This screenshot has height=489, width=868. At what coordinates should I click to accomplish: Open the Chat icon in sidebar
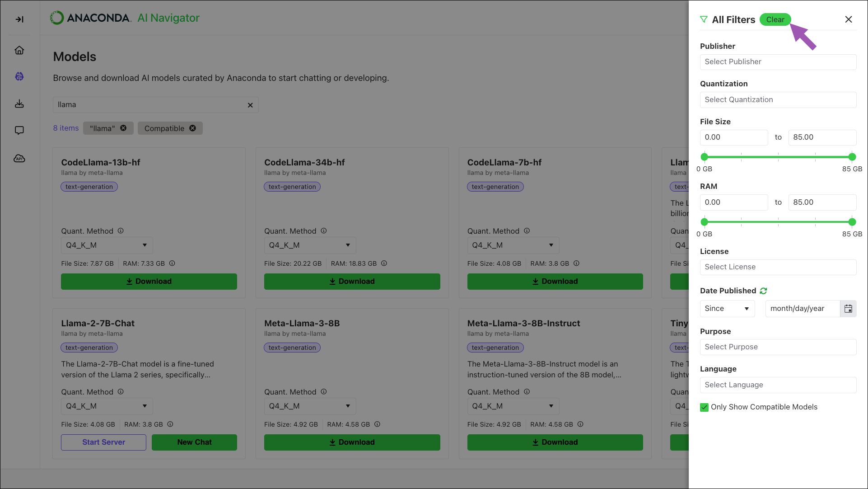pos(19,130)
